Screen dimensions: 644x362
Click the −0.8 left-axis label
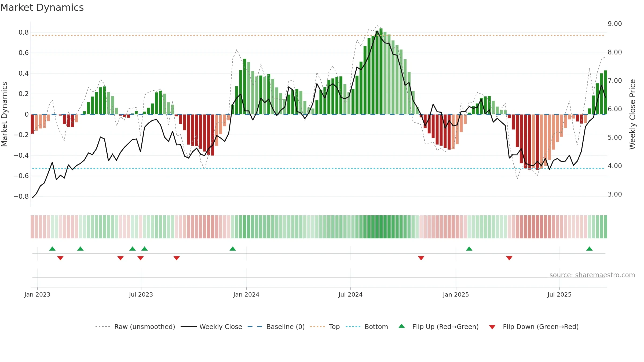(x=21, y=196)
